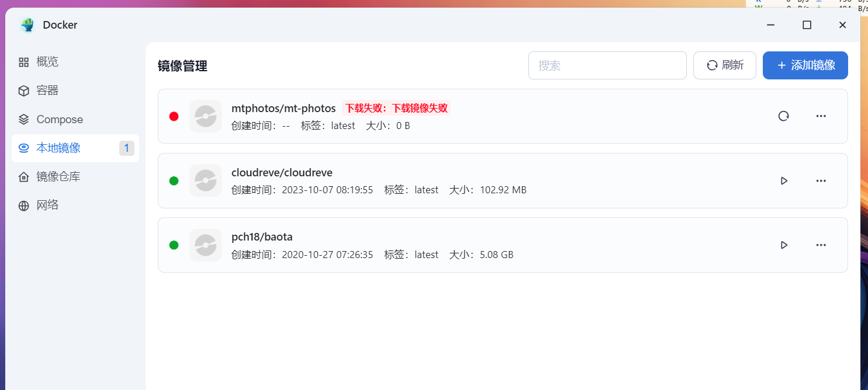Click creation time 2023-10-07 08:19:55
The image size is (868, 390).
tap(327, 190)
